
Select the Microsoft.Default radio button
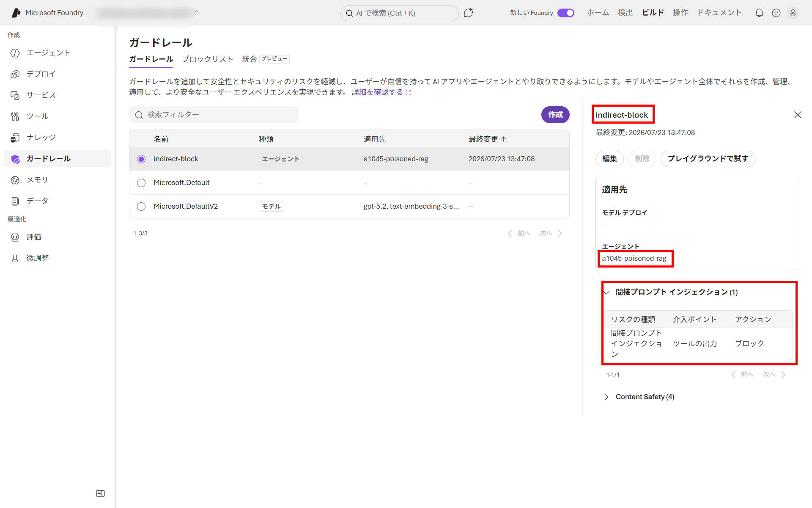pos(141,182)
